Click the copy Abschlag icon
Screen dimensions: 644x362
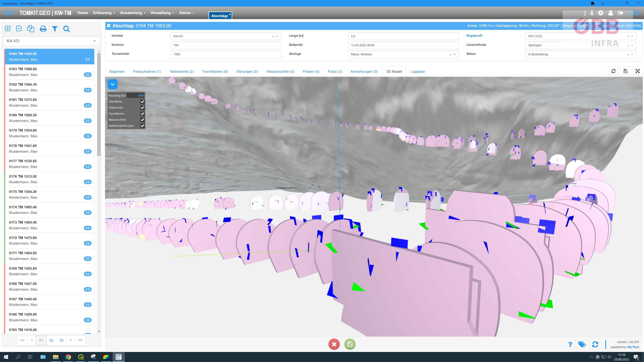pos(31,28)
